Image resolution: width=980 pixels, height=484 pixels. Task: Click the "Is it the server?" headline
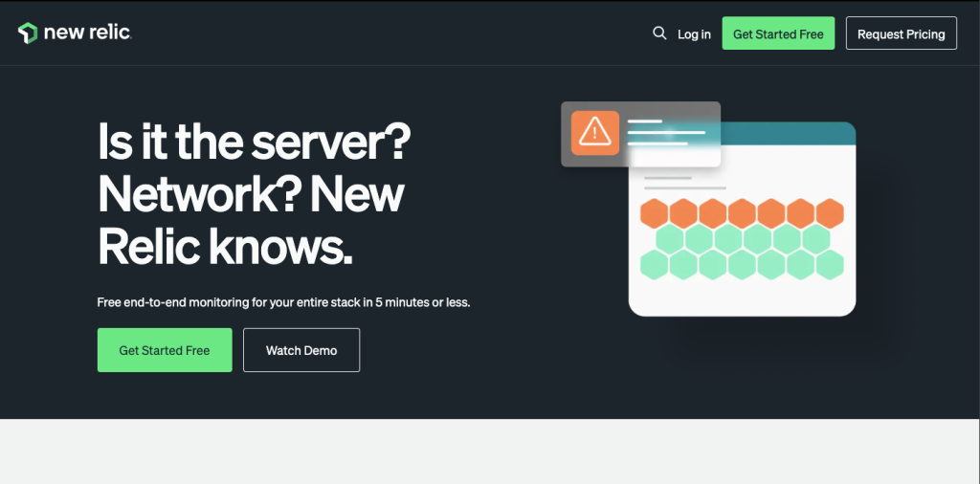click(255, 143)
